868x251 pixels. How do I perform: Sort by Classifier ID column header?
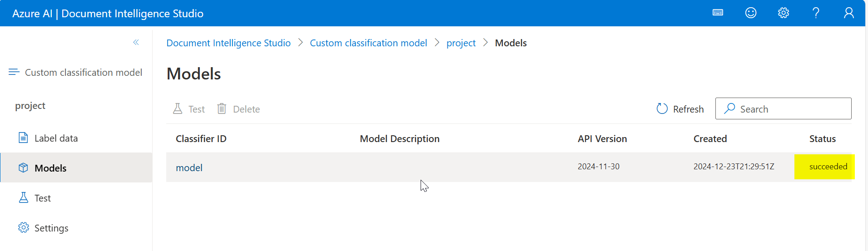tap(201, 138)
